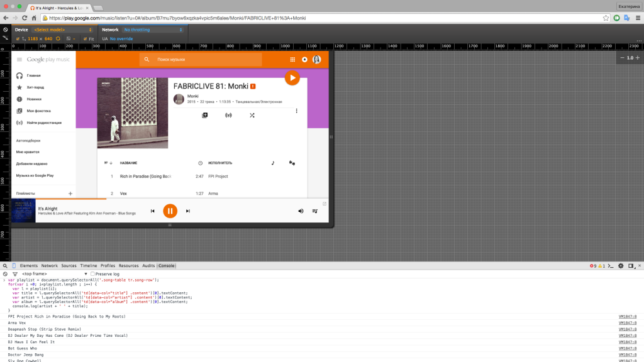Open the Google apps grid
This screenshot has width=644, height=362.
point(292,60)
